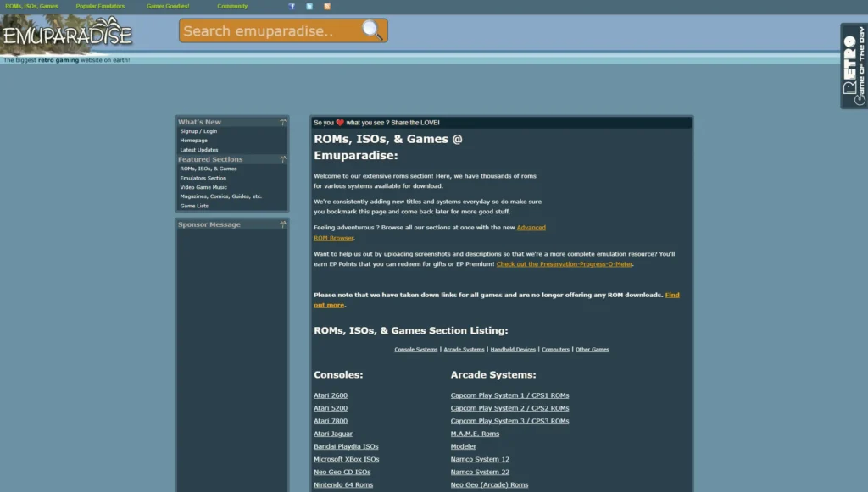
Task: Click the magnifying glass search icon
Action: tap(372, 30)
